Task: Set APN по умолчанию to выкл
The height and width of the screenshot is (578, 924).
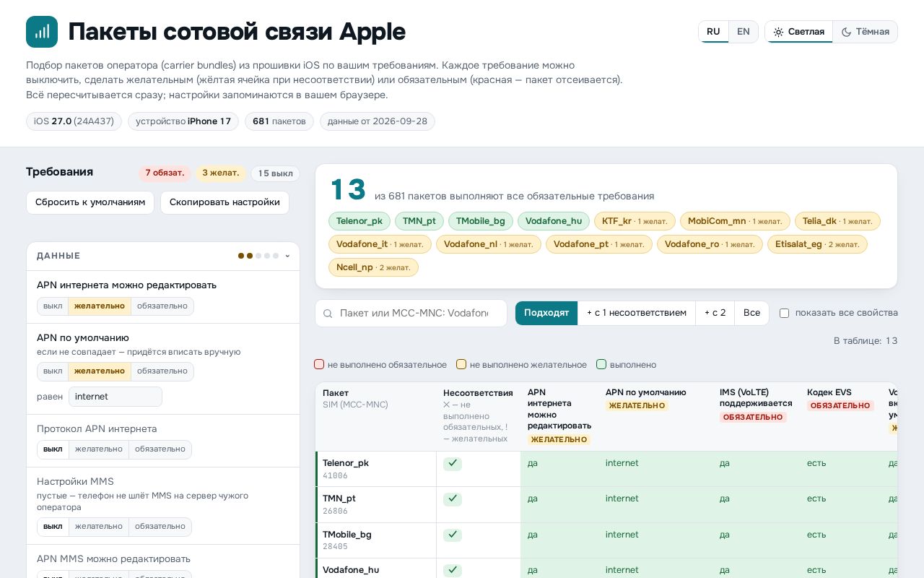Action: click(x=53, y=371)
